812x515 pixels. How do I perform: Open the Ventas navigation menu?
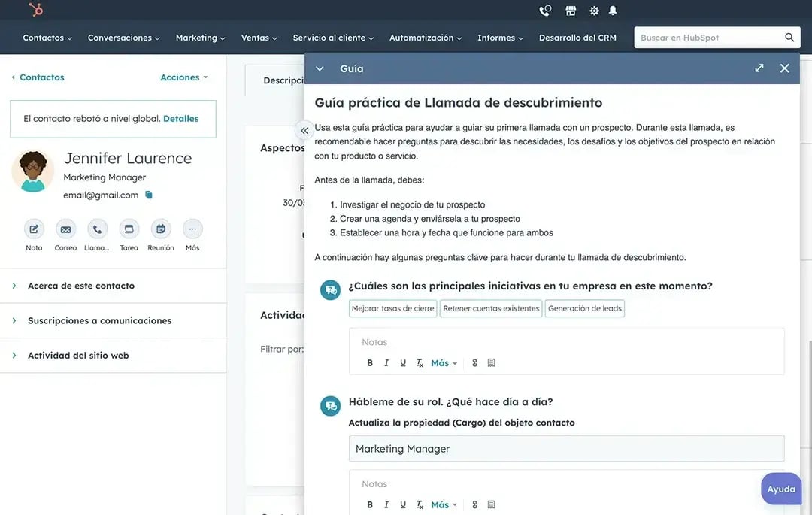click(x=259, y=38)
